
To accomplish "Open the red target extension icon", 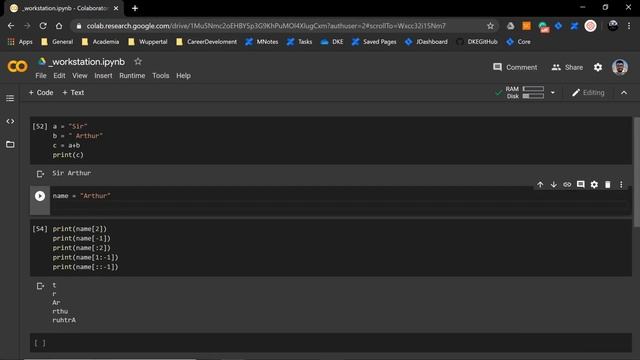I will tap(590, 26).
